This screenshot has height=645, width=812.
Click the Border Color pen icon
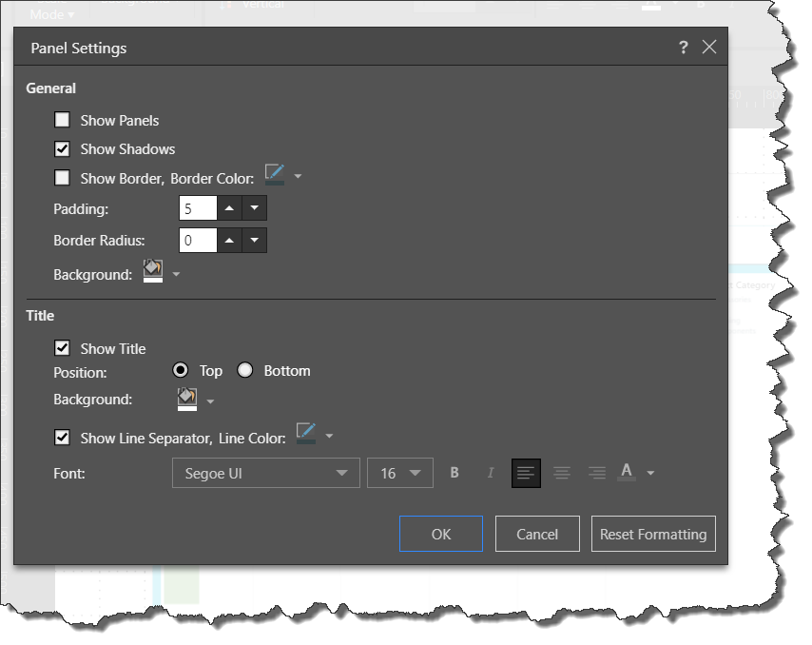coord(275,175)
